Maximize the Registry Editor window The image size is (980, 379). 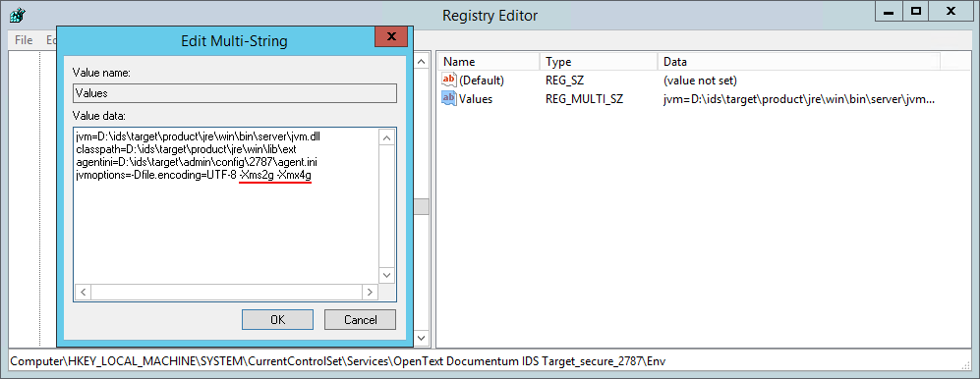[x=916, y=11]
